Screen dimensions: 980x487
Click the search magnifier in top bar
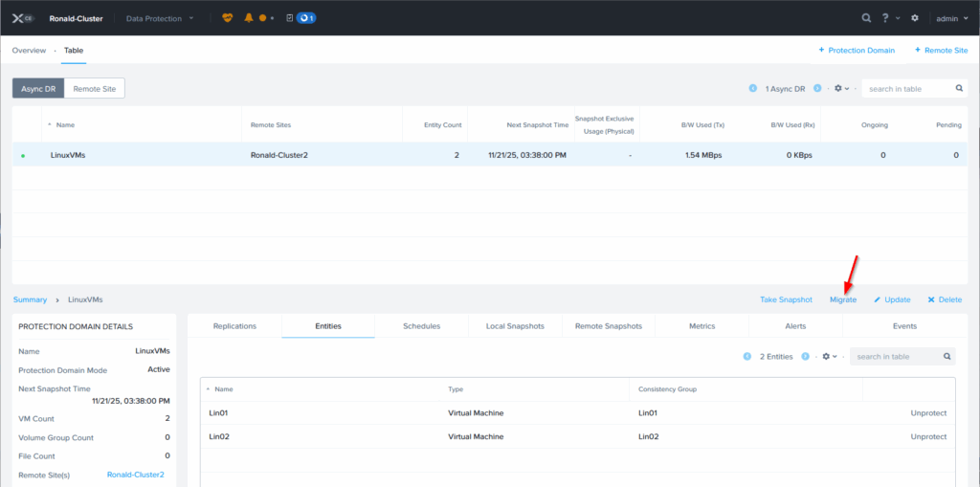point(866,18)
